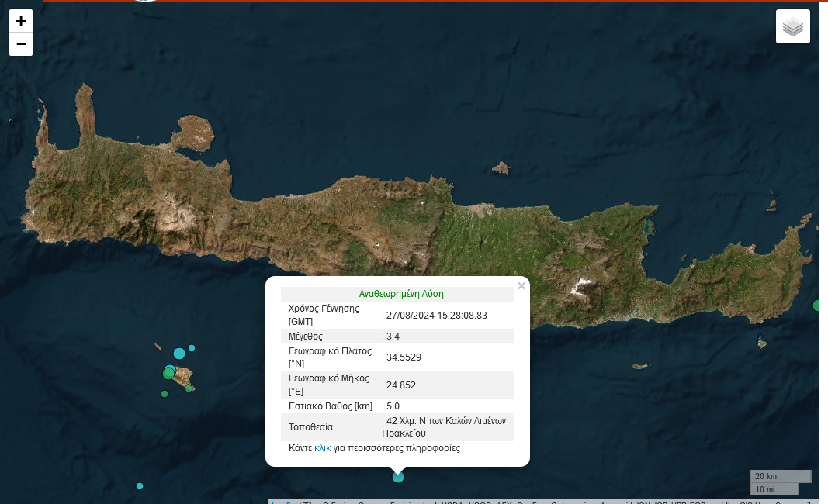828x504 pixels.
Task: Close the earthquake info popup
Action: tap(521, 286)
